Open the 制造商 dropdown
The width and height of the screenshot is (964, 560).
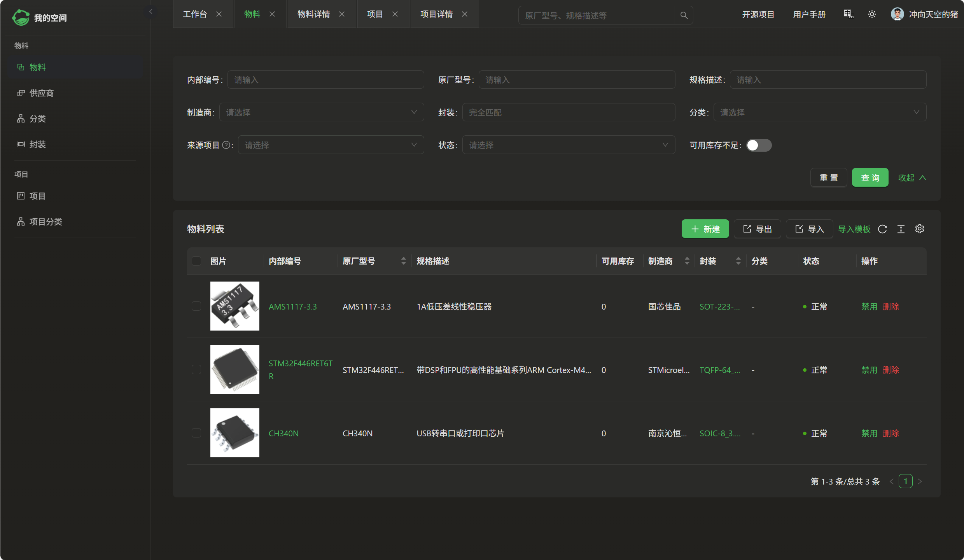coord(321,112)
